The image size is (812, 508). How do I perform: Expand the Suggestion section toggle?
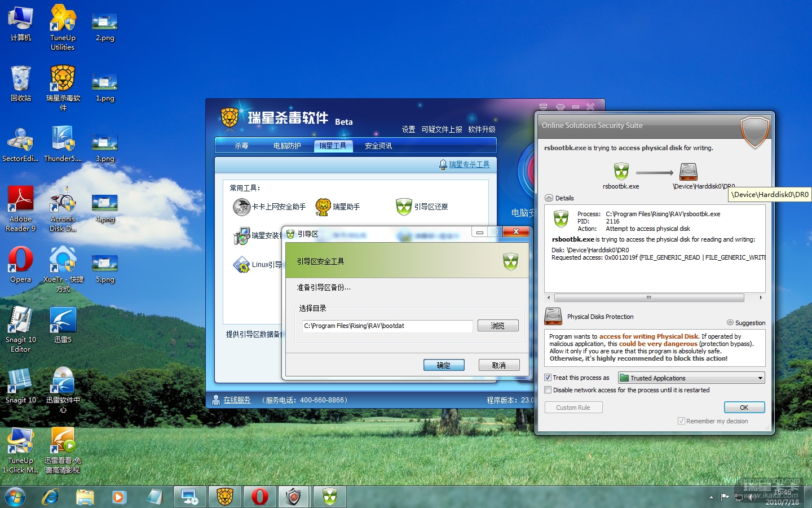pyautogui.click(x=730, y=323)
